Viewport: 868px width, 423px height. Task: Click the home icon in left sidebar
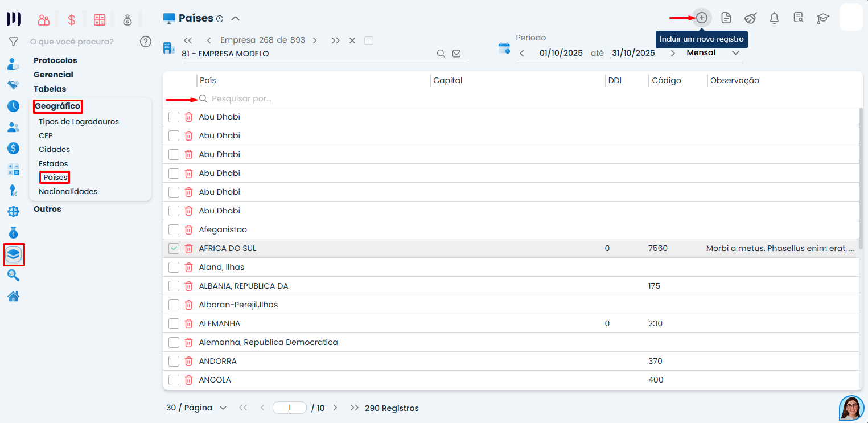click(x=14, y=297)
